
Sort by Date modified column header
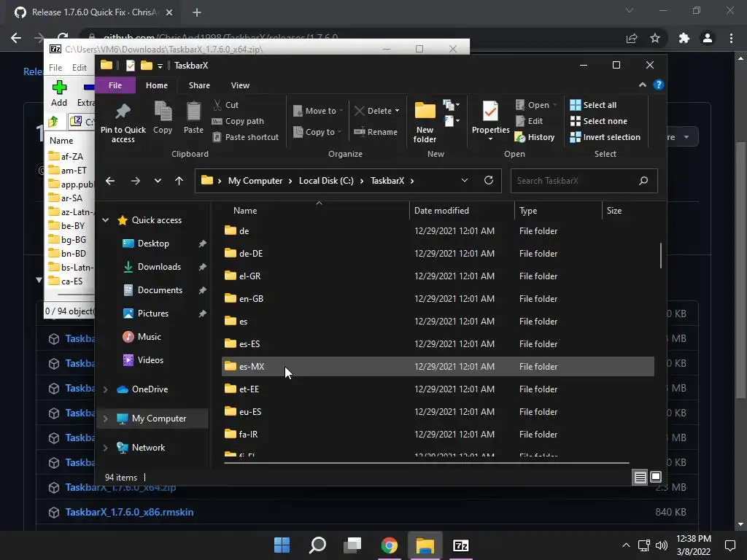(462, 211)
